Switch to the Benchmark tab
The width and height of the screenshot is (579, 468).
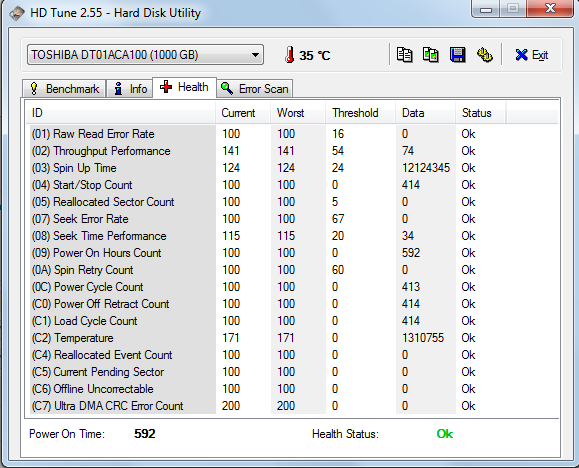pos(64,89)
